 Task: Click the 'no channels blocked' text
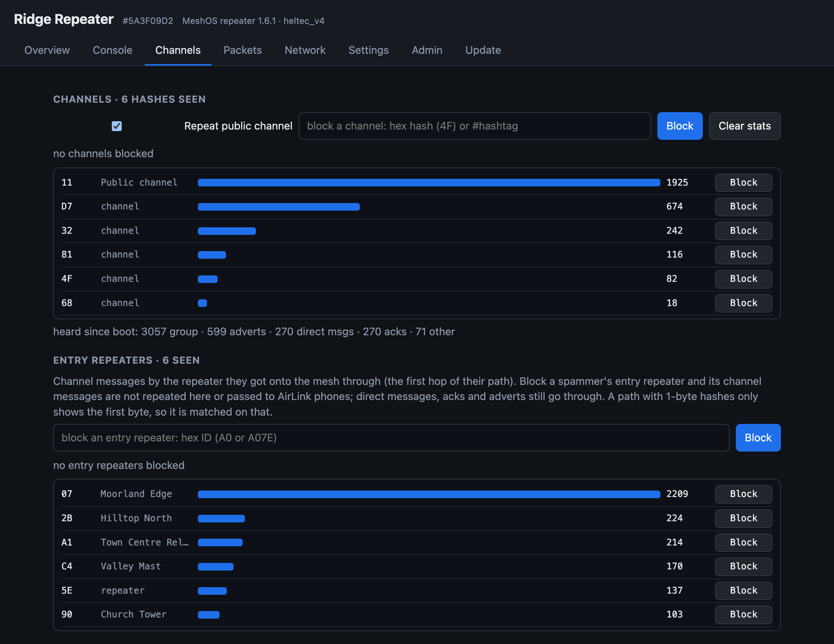pos(103,154)
